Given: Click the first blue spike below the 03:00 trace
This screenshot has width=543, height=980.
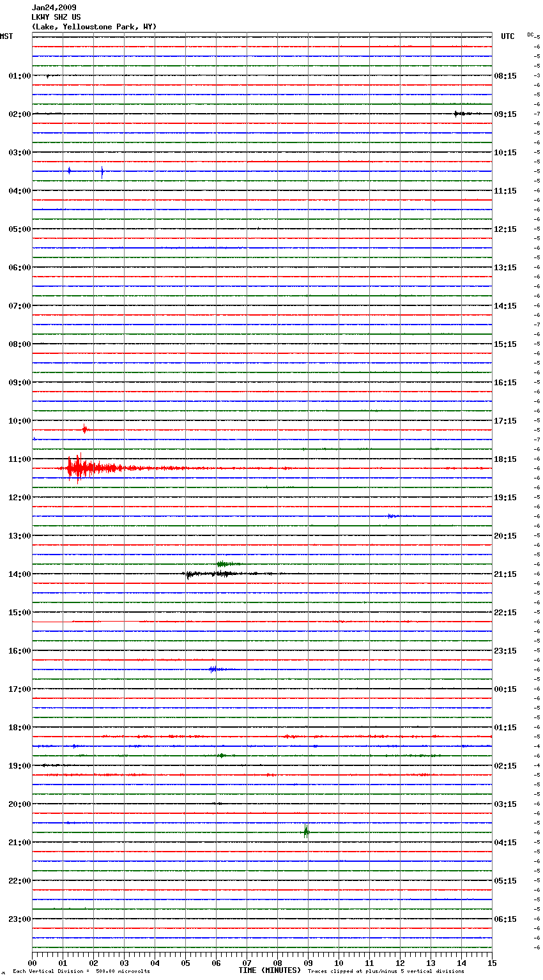Looking at the screenshot, I should (69, 171).
